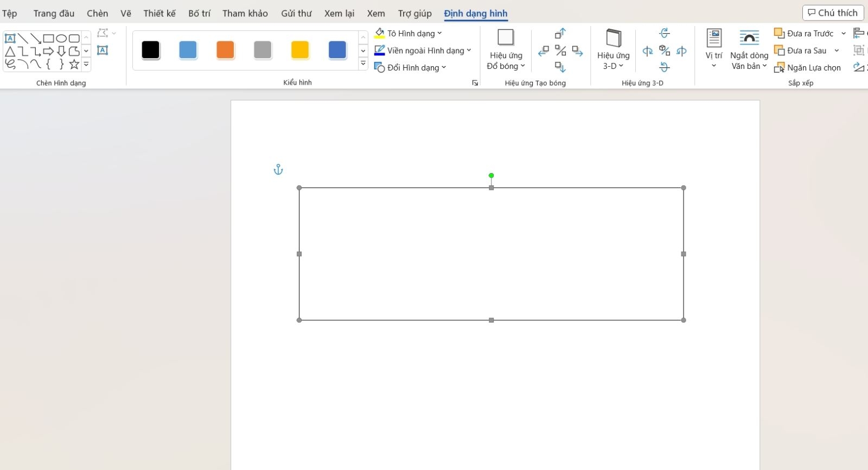868x470 pixels.
Task: Open the Tệp tab
Action: pos(9,14)
